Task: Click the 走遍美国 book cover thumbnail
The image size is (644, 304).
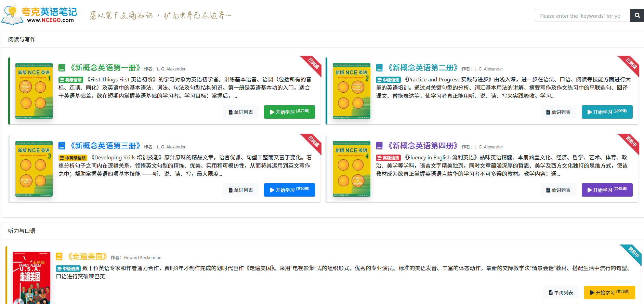Action: click(x=31, y=278)
